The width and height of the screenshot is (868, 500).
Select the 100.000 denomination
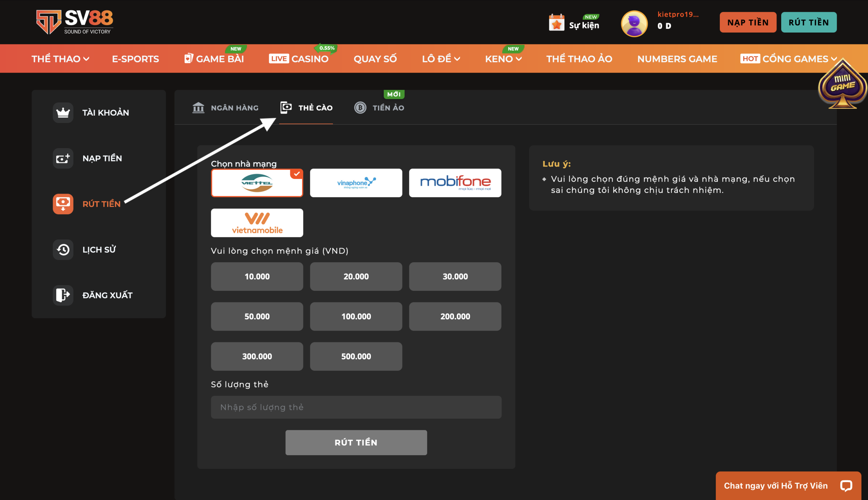[356, 316]
